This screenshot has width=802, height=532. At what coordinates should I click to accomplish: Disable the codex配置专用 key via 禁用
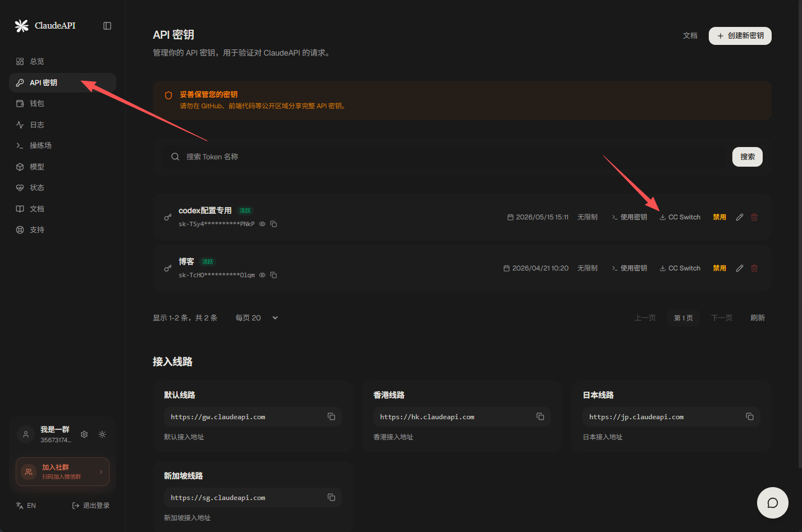(719, 217)
